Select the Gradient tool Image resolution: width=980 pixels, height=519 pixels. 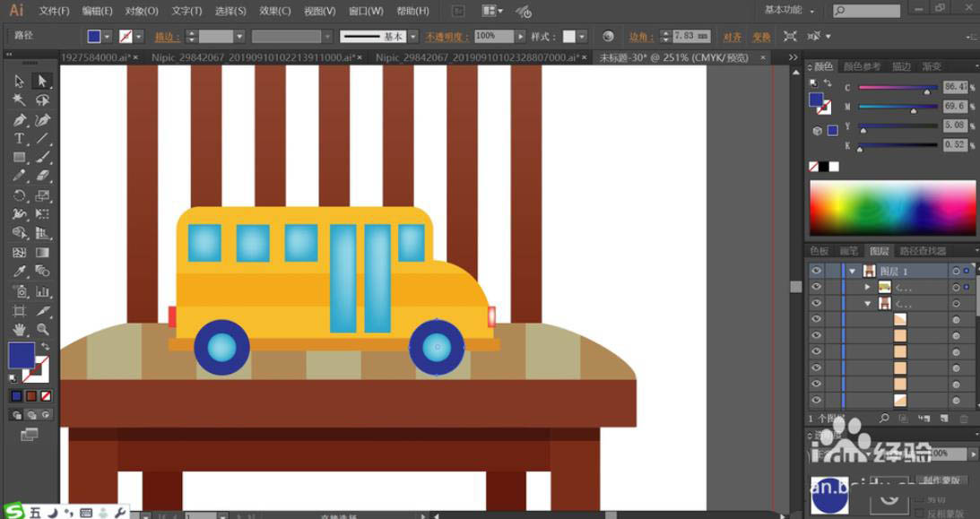click(x=42, y=252)
